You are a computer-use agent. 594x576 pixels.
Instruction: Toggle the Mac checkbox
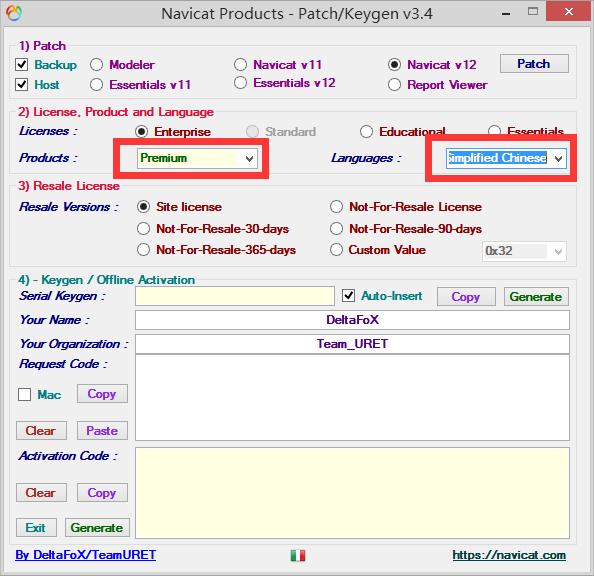pyautogui.click(x=25, y=394)
